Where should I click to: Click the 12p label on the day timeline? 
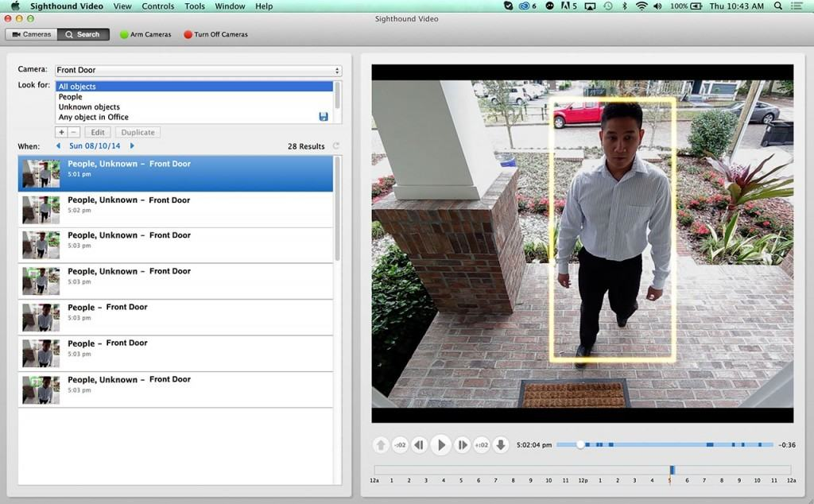click(583, 481)
